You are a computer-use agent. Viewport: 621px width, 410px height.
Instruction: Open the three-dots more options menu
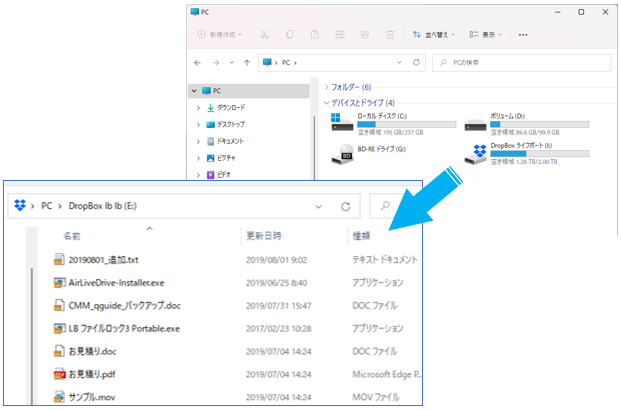(x=523, y=34)
